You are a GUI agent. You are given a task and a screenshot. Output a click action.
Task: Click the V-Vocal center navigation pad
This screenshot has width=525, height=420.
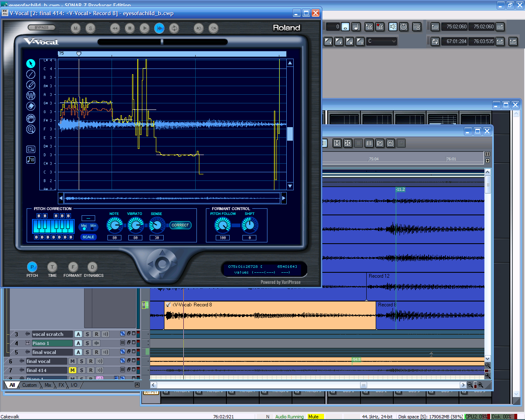(x=162, y=263)
